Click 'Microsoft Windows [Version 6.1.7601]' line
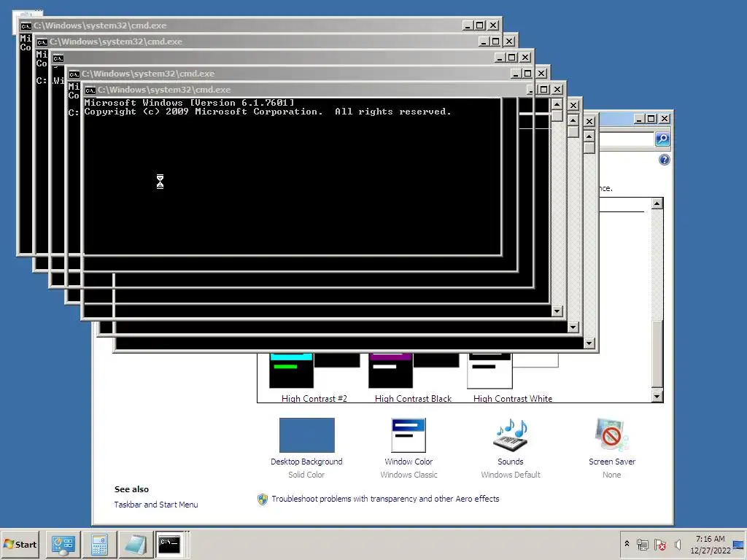This screenshot has height=560, width=747. (189, 103)
